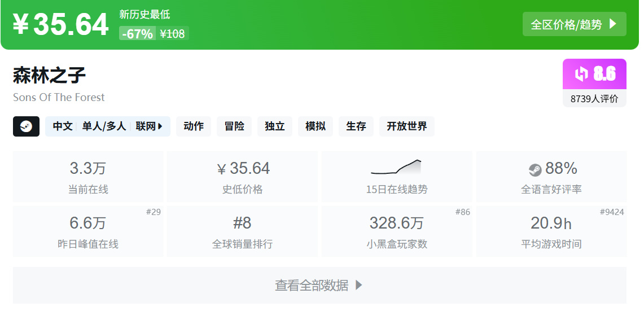Select the 开放世界 genre tag
The width and height of the screenshot is (644, 320).
(406, 126)
